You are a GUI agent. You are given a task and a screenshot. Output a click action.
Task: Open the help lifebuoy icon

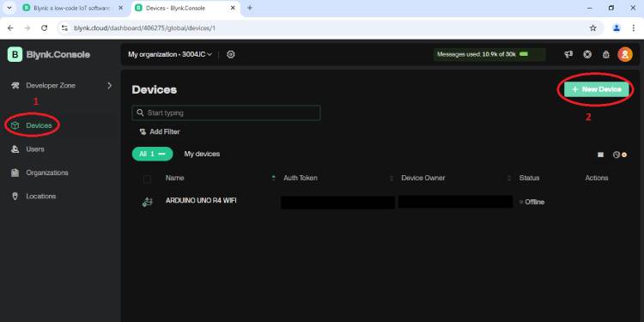(x=587, y=54)
